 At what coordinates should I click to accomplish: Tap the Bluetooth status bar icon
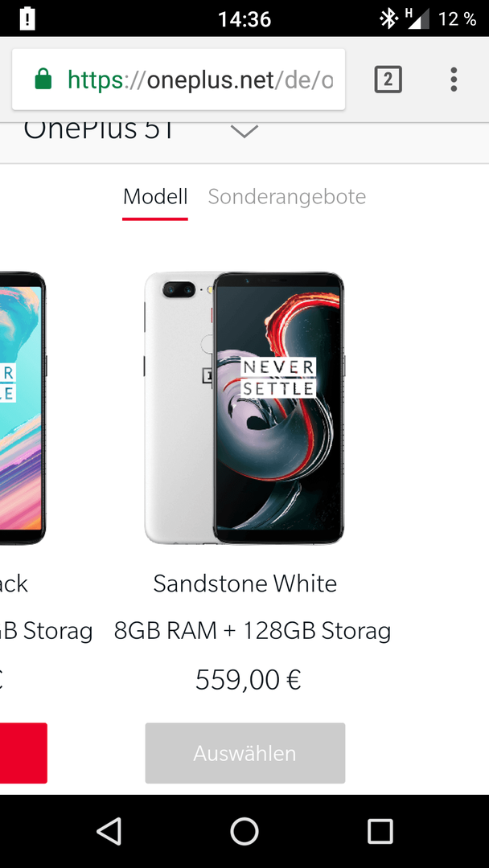(388, 19)
